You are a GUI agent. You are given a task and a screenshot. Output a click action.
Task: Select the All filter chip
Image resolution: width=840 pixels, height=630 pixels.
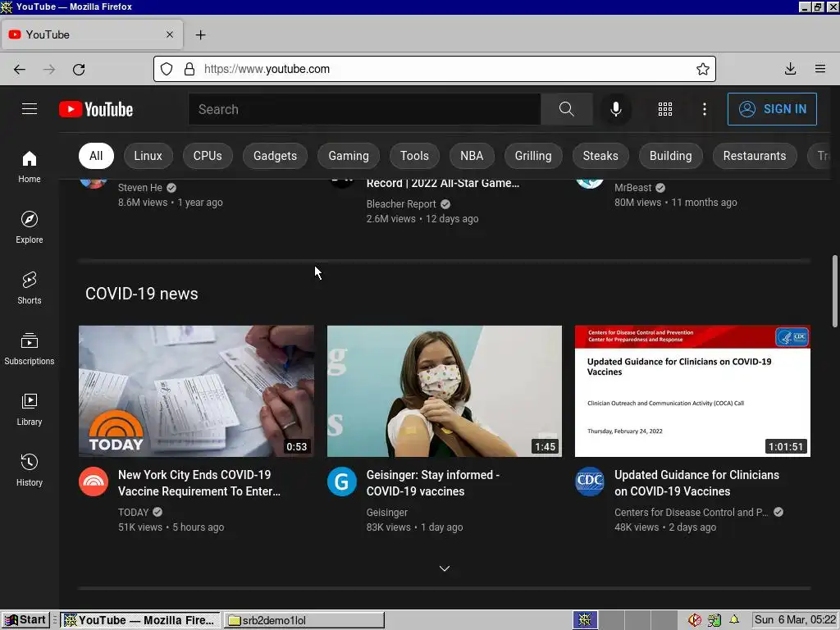(x=96, y=156)
